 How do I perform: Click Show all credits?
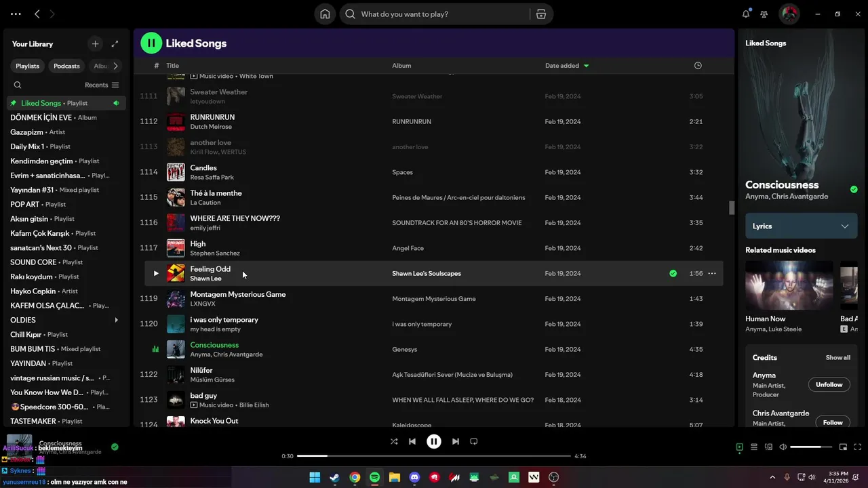(837, 358)
